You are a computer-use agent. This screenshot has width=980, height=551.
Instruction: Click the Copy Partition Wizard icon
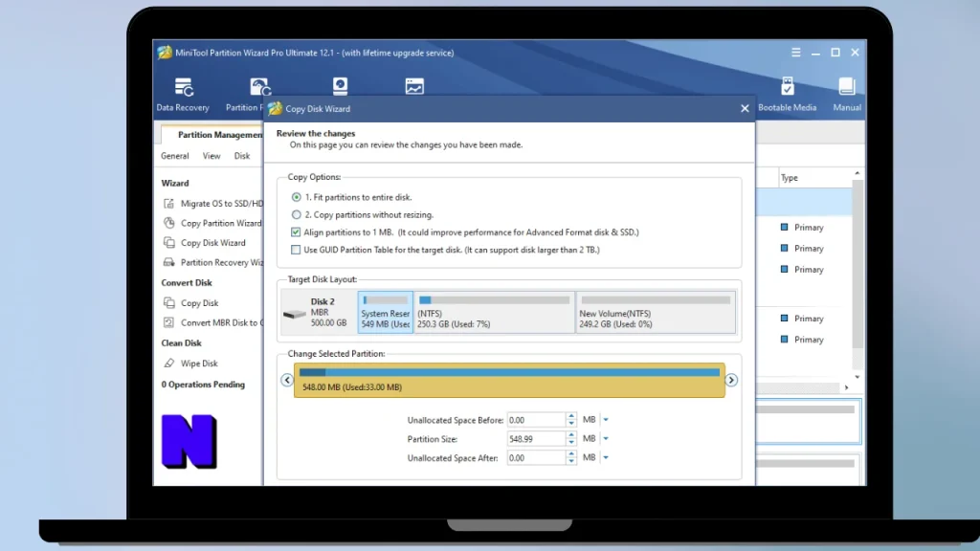tap(168, 223)
